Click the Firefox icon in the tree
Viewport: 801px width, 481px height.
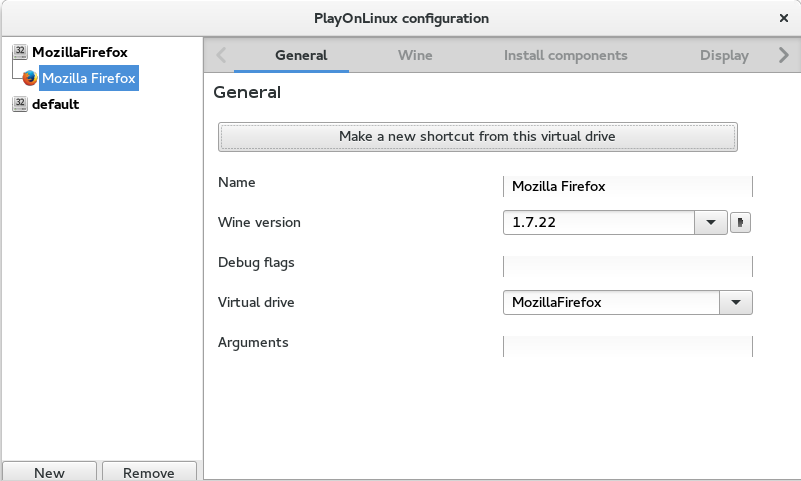30,78
